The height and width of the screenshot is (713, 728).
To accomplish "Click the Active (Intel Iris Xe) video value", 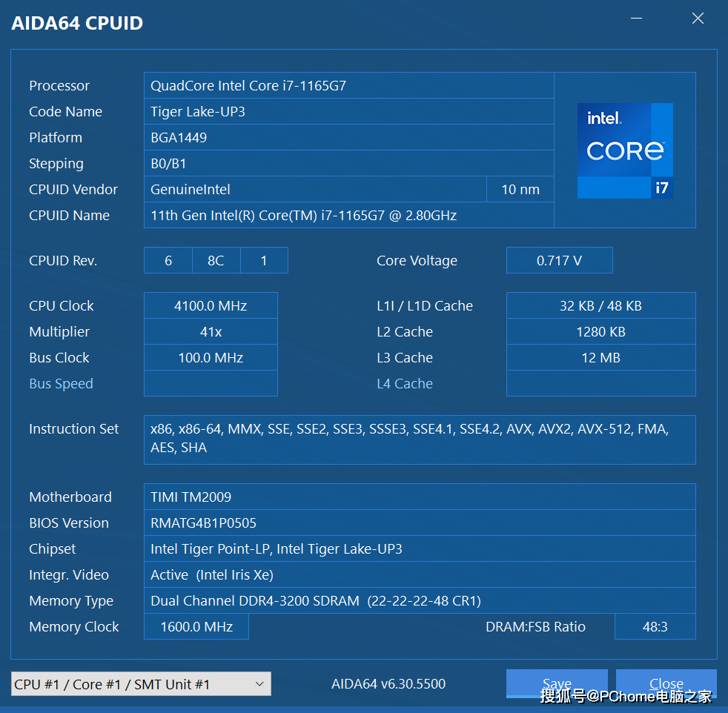I will [x=420, y=574].
